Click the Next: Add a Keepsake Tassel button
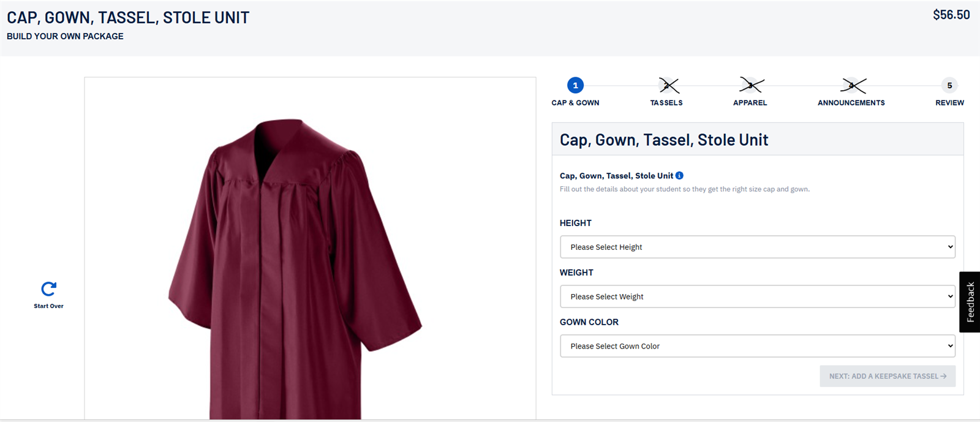This screenshot has height=422, width=980. 887,376
